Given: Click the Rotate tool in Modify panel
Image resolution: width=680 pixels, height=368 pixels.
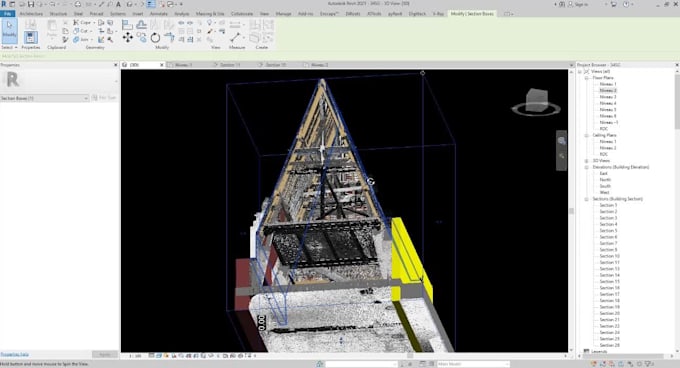Looking at the screenshot, I should tap(155, 38).
